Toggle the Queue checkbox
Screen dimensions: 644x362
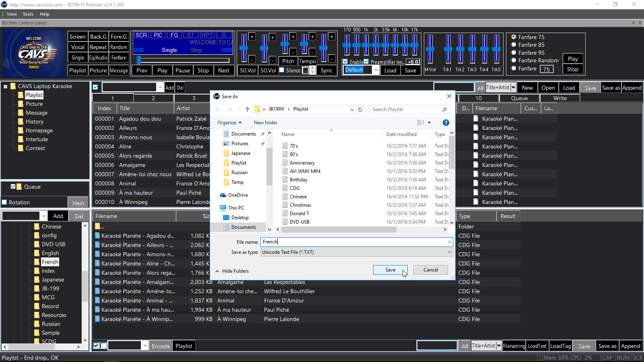point(13,187)
